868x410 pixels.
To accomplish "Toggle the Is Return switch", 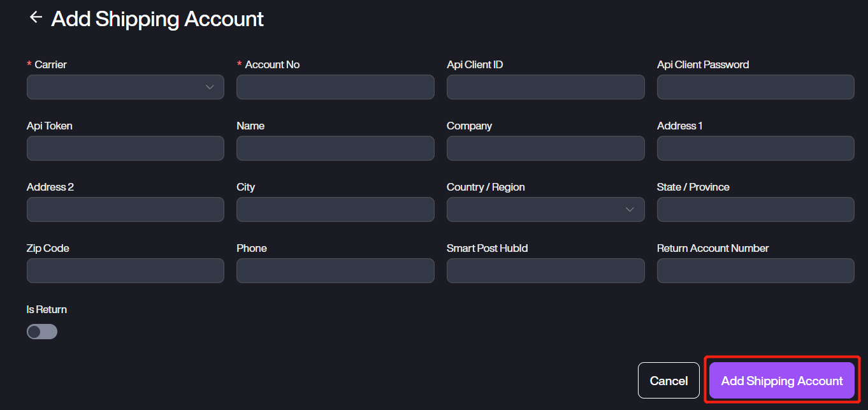I will tap(42, 332).
